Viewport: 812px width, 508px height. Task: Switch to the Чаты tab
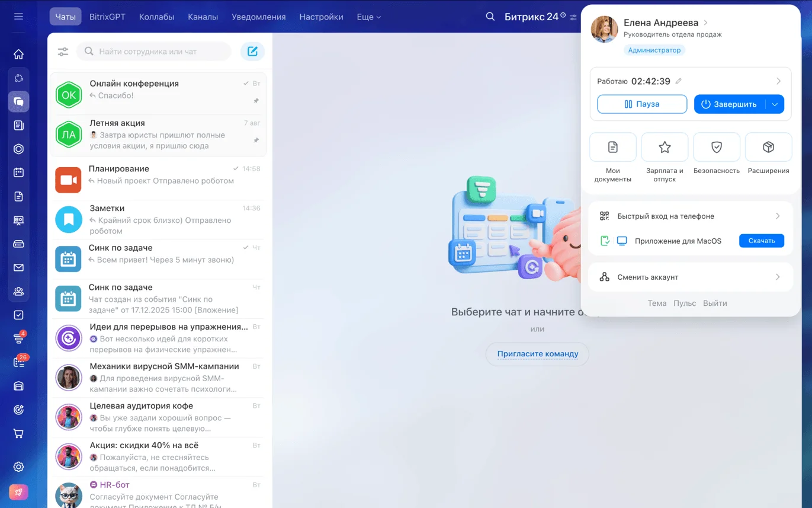65,17
